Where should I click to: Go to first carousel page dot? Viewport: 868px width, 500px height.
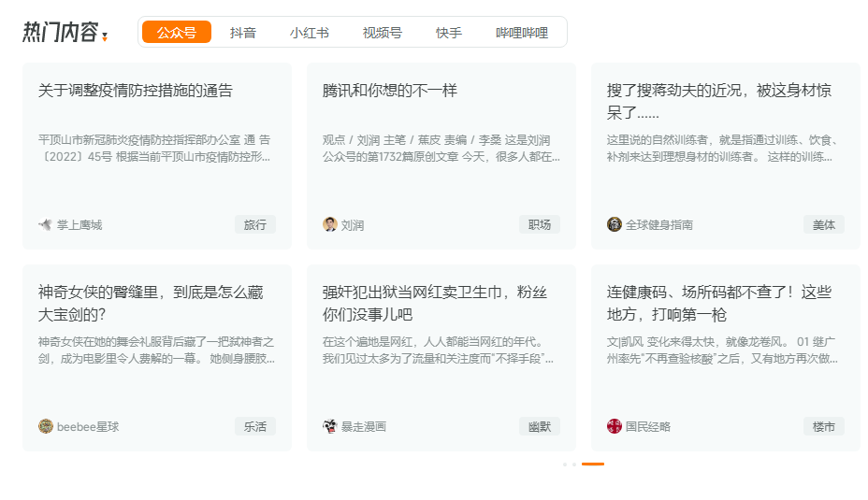[565, 464]
